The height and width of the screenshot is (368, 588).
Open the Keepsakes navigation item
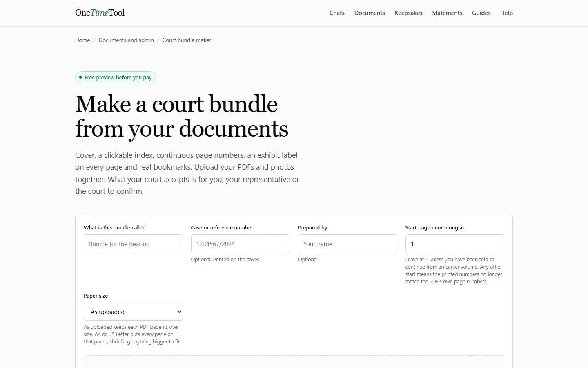coord(408,13)
